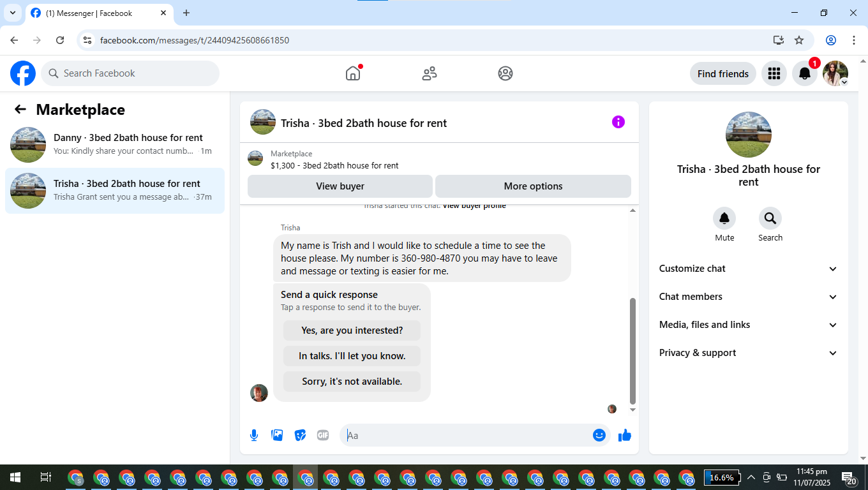Viewport: 868px width, 490px height.
Task: Click the chat scroll down arrow
Action: 632,410
